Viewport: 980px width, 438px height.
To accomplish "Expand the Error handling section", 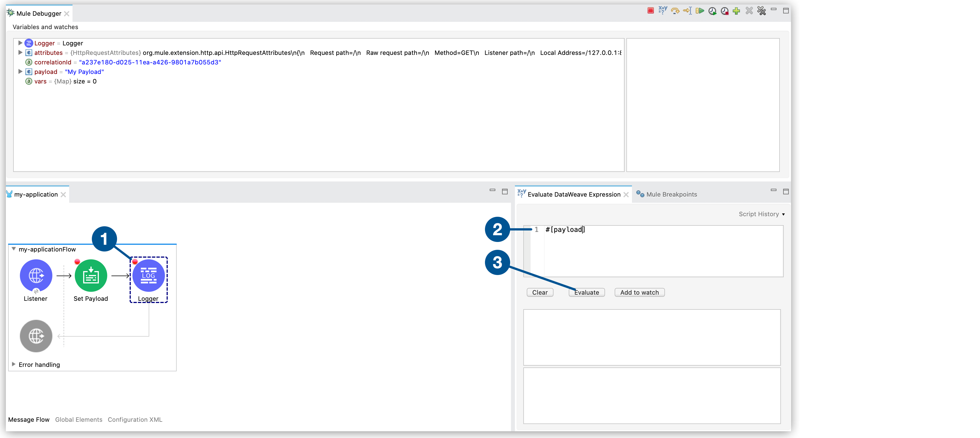I will [14, 364].
